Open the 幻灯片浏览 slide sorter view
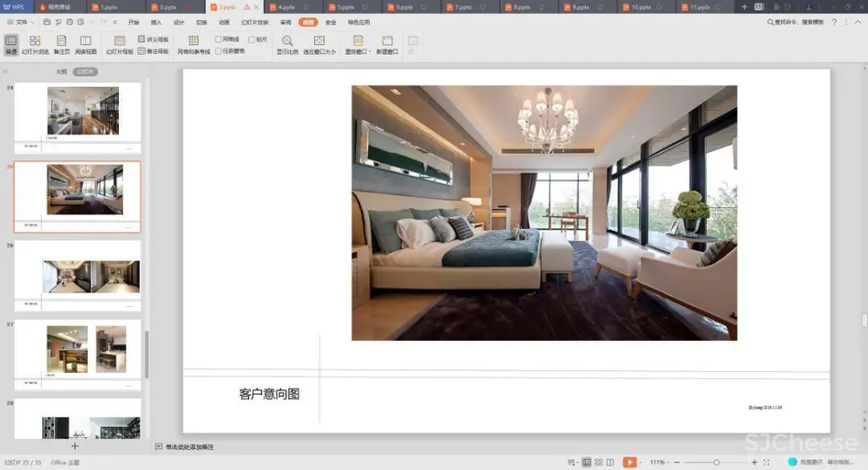Image resolution: width=868 pixels, height=470 pixels. 35,44
